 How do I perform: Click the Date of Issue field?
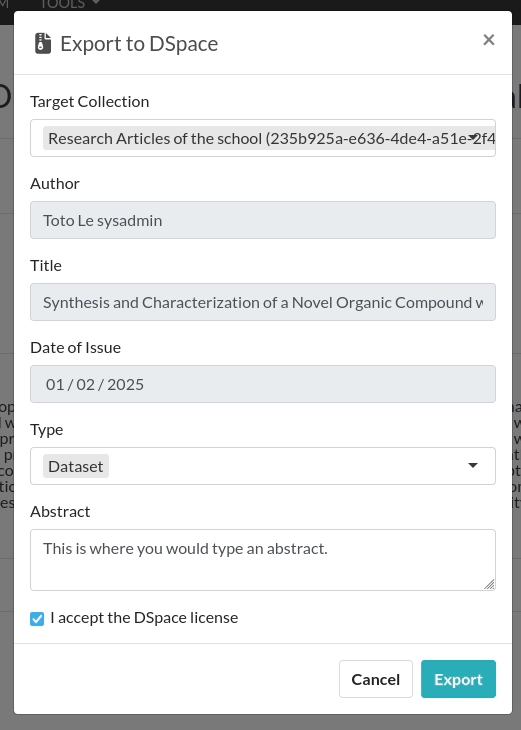click(263, 384)
